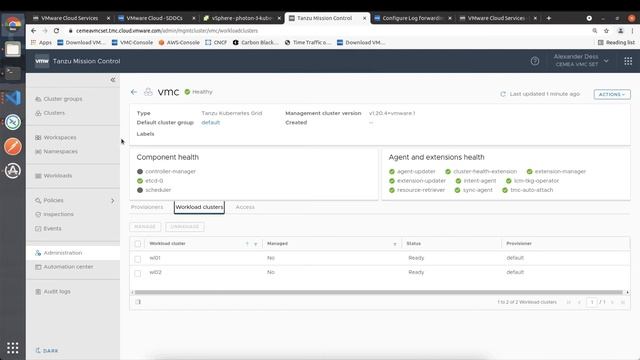This screenshot has height=360, width=640.
Task: Reload the page in browser
Action: [x=56, y=31]
